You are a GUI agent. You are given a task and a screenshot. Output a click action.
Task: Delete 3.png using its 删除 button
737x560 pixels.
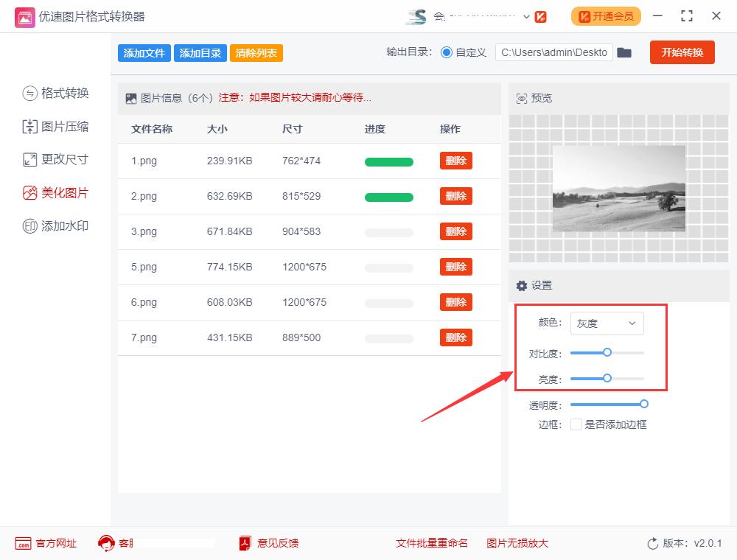tap(455, 231)
